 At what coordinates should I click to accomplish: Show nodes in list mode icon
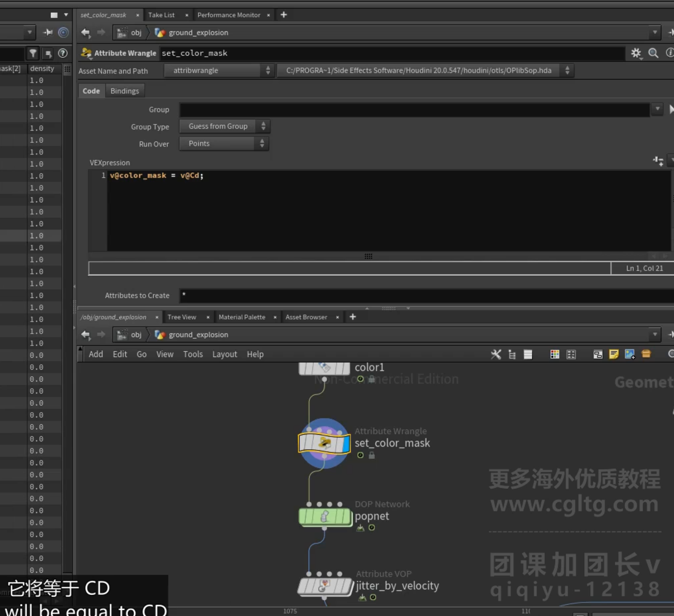pos(528,354)
